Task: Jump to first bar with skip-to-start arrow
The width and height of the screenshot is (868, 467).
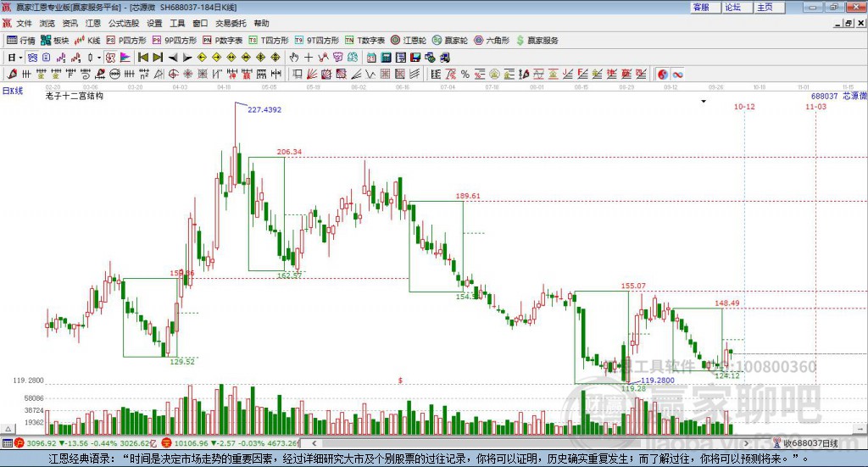Action: coord(143,58)
